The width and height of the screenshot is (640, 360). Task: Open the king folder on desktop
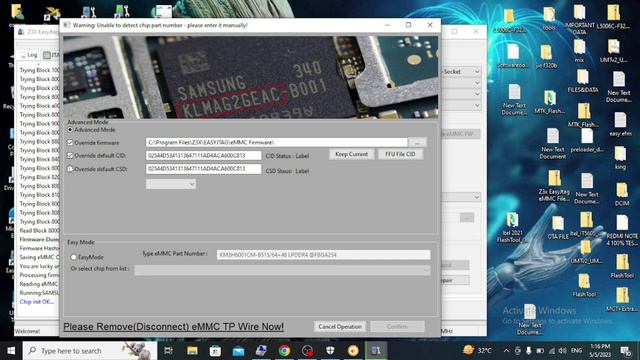[x=620, y=158]
